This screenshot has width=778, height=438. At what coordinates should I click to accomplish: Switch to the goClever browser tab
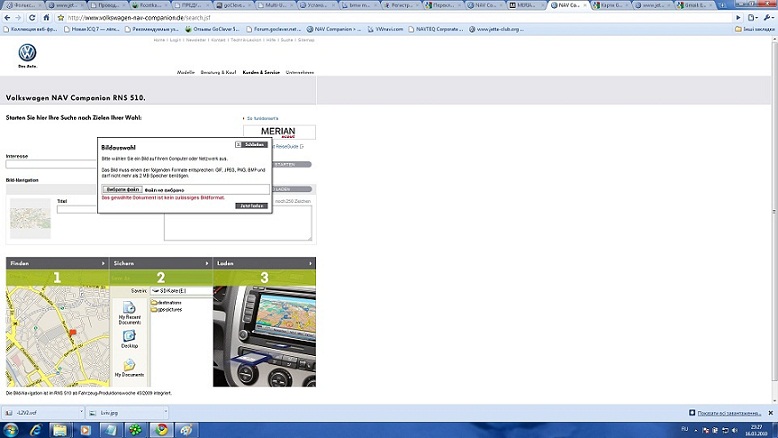(233, 5)
